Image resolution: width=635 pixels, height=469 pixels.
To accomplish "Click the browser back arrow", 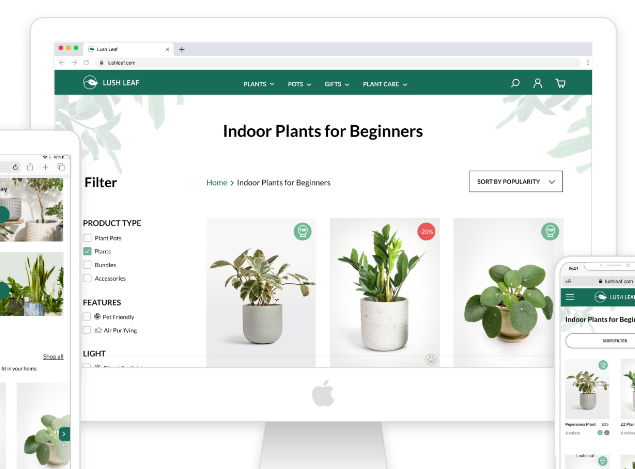I will (62, 62).
